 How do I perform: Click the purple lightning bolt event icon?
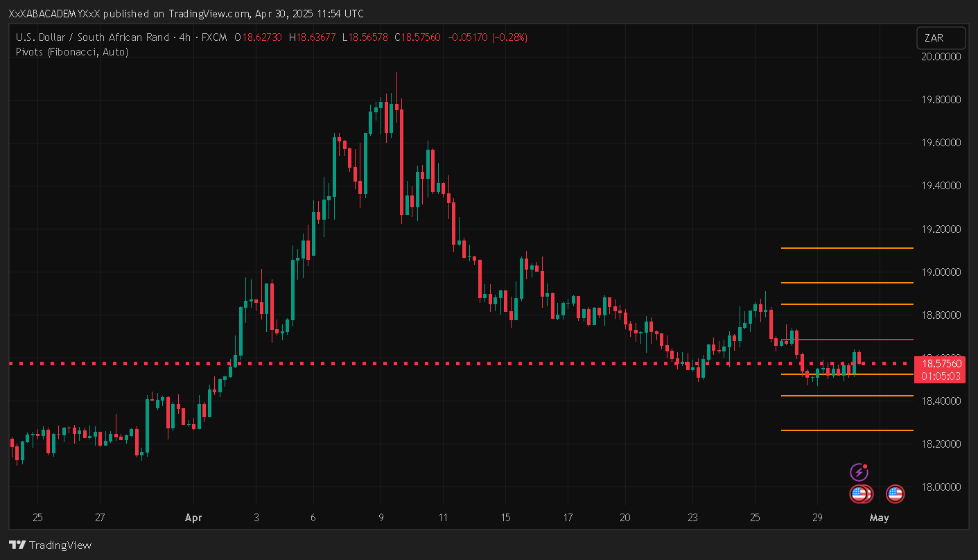(x=859, y=473)
